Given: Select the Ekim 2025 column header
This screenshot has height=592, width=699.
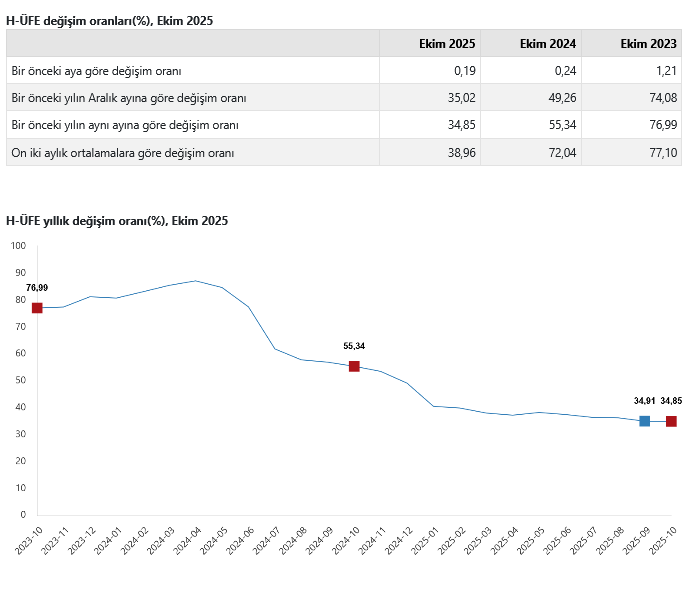Looking at the screenshot, I should click(x=448, y=43).
